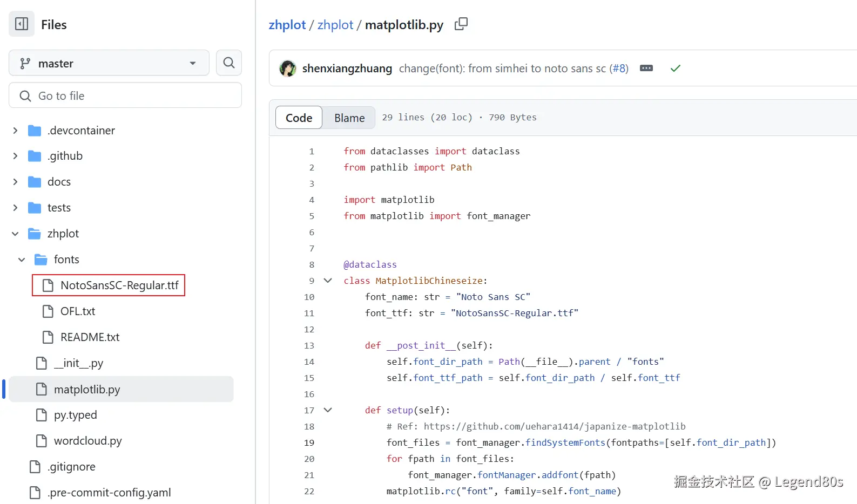Image resolution: width=857 pixels, height=504 pixels.
Task: Click the docs folder icon
Action: click(35, 182)
